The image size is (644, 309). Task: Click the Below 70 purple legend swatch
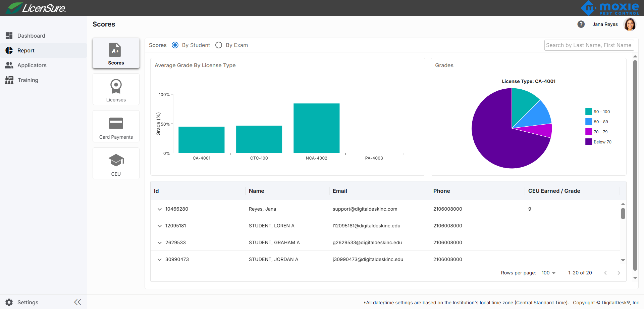coord(589,142)
